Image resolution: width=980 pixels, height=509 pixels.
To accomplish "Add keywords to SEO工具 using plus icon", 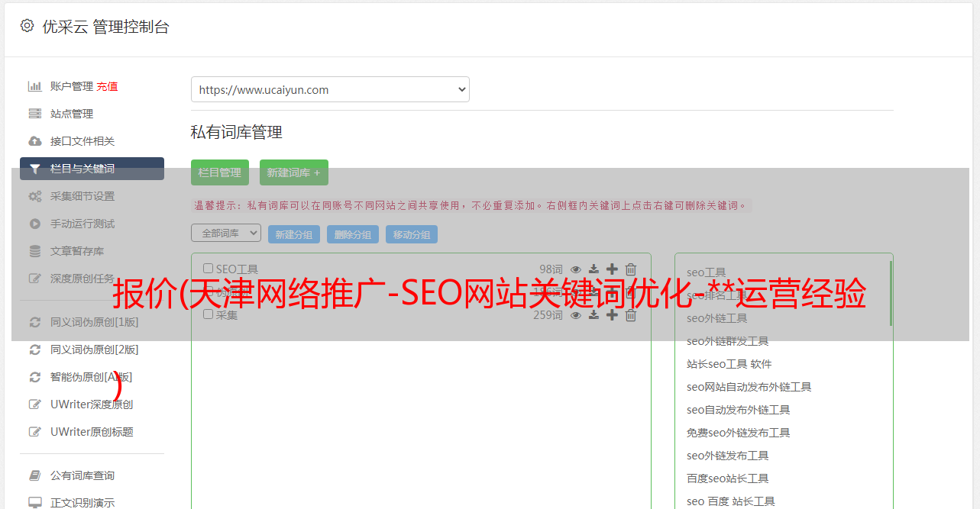I will click(x=612, y=269).
